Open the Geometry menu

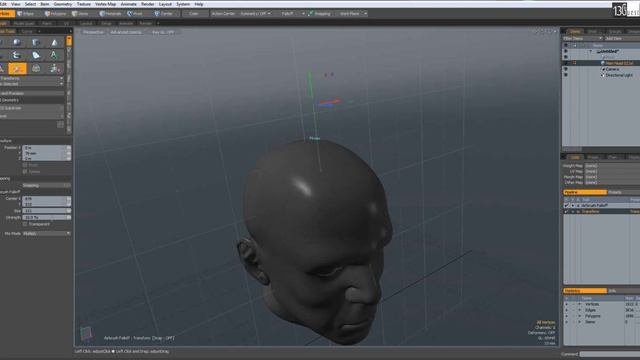click(x=62, y=4)
